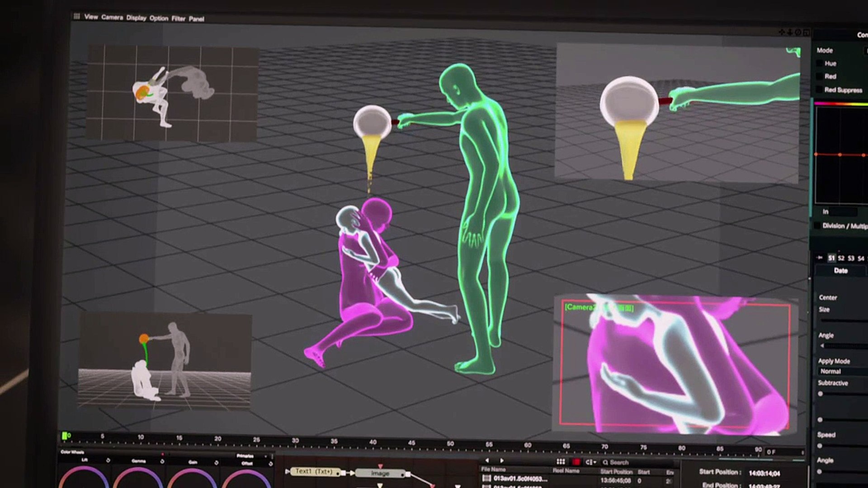Reset the Gain color wheel
This screenshot has width=868, height=488.
216,462
